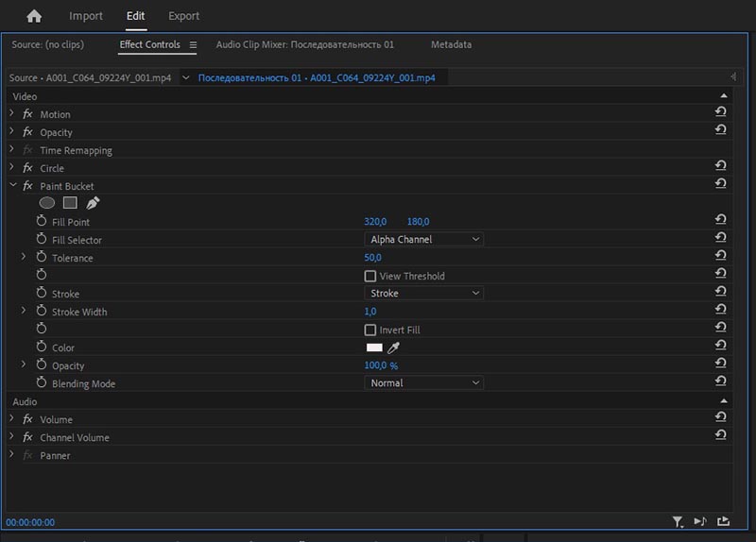Enable the View Threshold checkbox
756x542 pixels.
click(x=370, y=276)
